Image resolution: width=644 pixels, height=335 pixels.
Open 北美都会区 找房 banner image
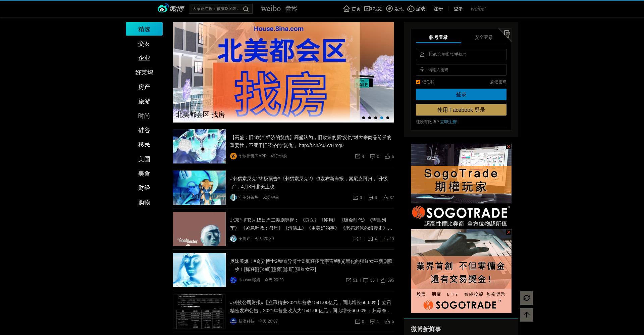click(283, 72)
